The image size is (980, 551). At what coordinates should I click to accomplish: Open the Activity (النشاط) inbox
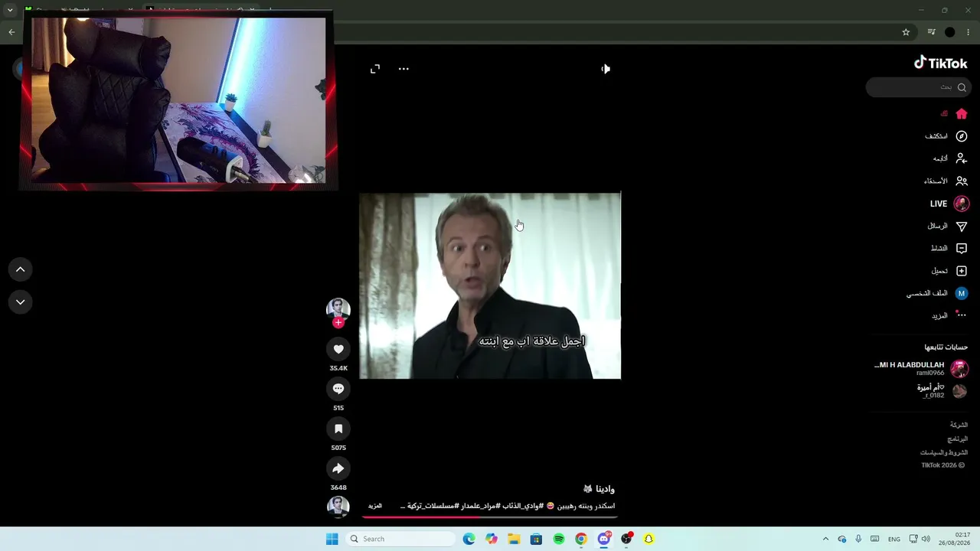click(x=949, y=249)
